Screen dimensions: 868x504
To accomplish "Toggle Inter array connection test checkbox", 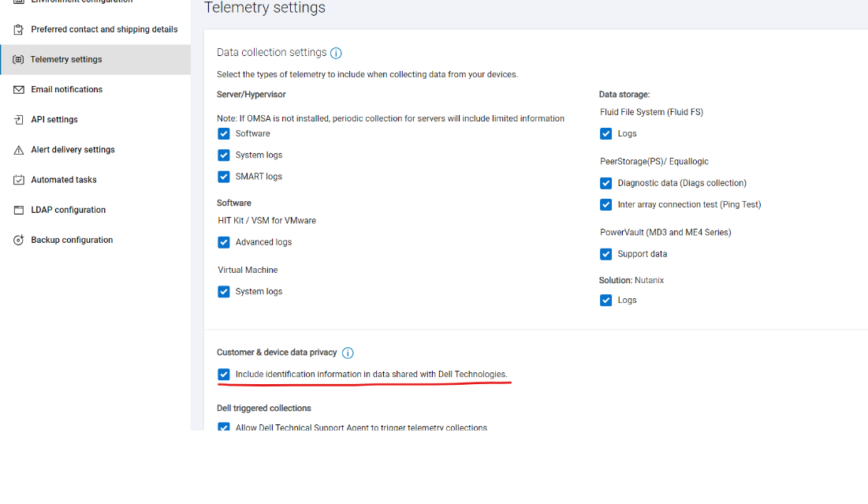I will (x=605, y=204).
